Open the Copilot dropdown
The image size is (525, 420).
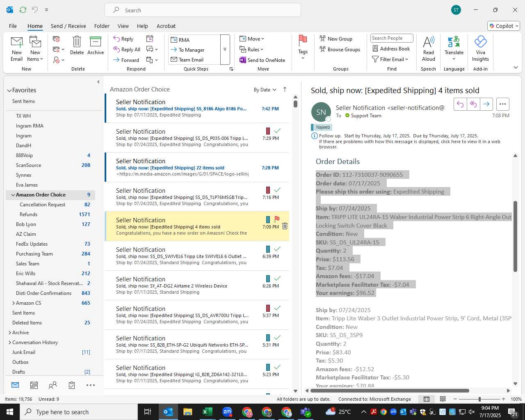point(504,26)
